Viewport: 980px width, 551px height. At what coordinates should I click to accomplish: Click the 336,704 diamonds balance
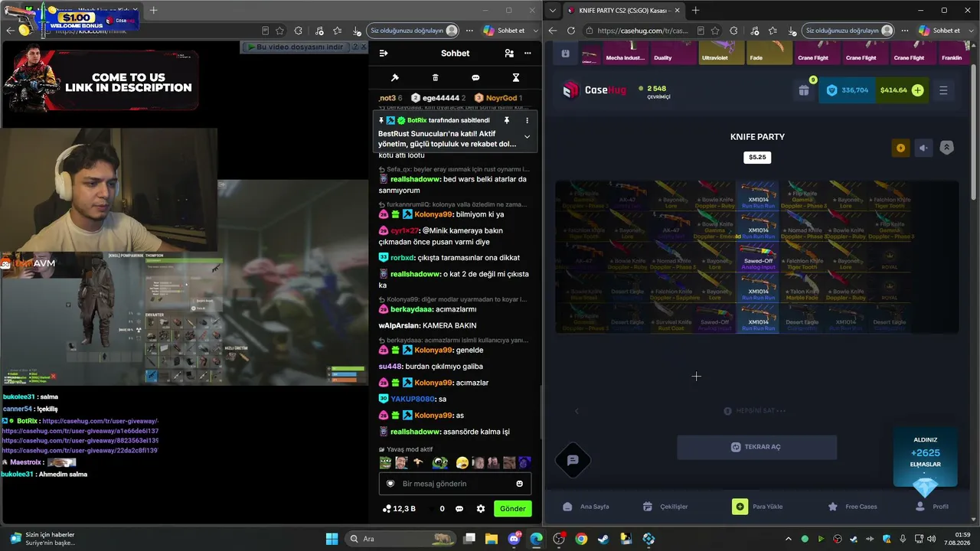[x=848, y=90]
